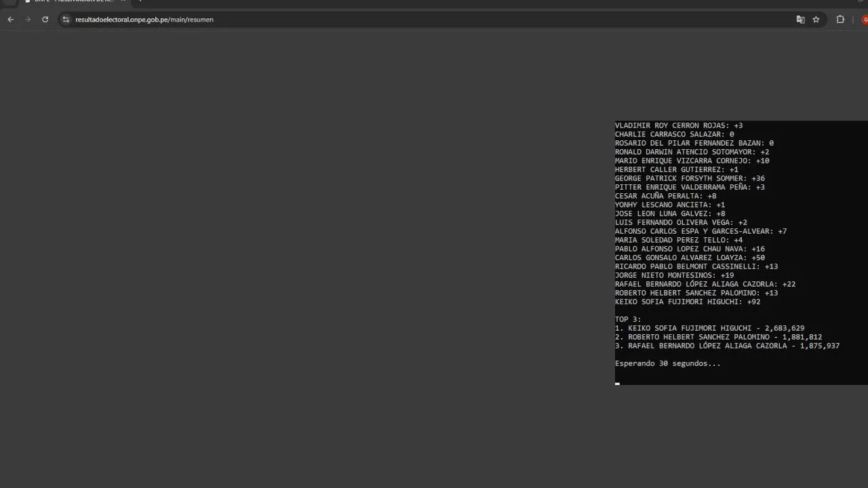Screen dimensions: 868x488
Task: Click 'PITTER ENRIQUE VALDERRAMA PEÑA: +3'
Action: tap(690, 187)
